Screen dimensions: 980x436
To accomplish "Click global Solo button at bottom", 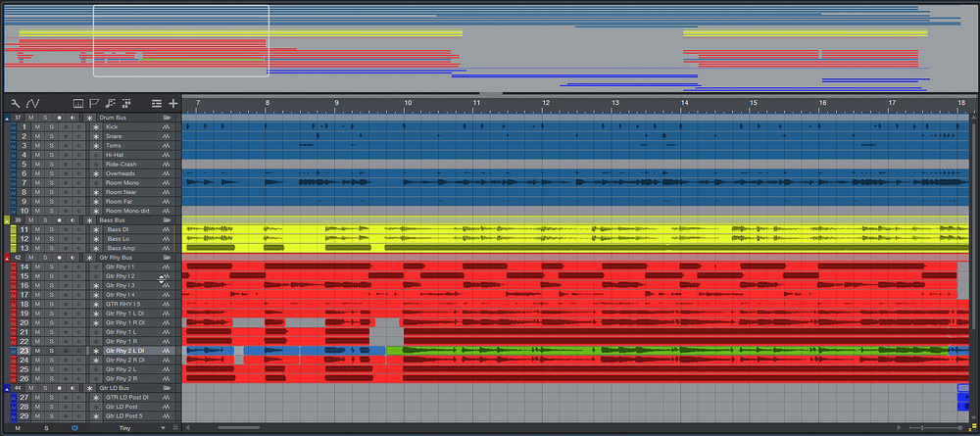I will 44,428.
